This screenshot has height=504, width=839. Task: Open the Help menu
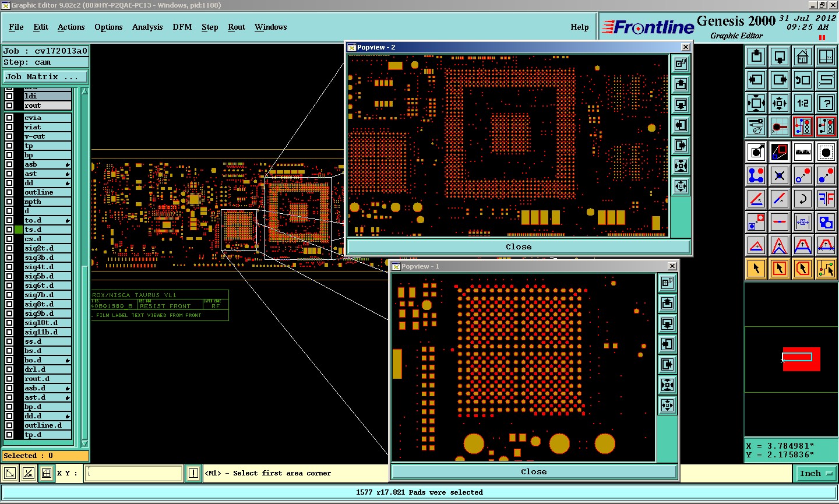(580, 27)
